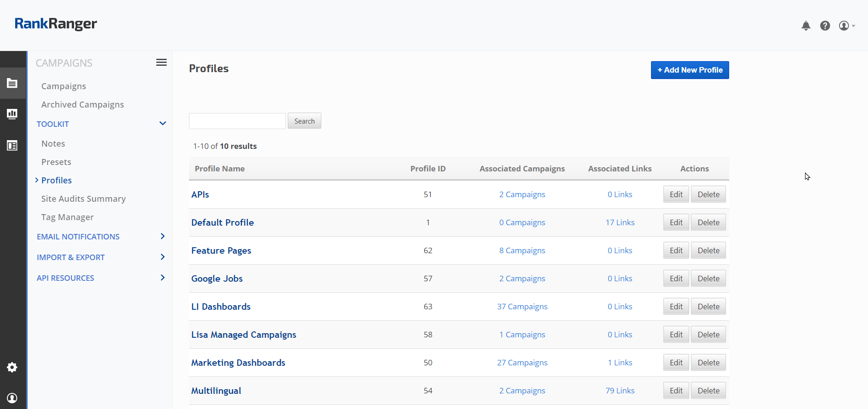Open the layout panel icon in left rail

12,146
